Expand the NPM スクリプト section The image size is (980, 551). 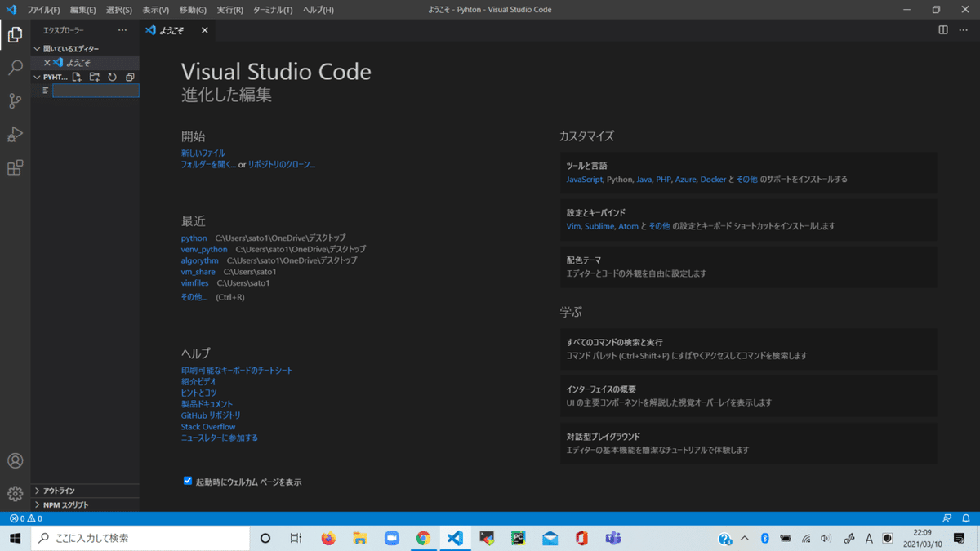point(86,504)
